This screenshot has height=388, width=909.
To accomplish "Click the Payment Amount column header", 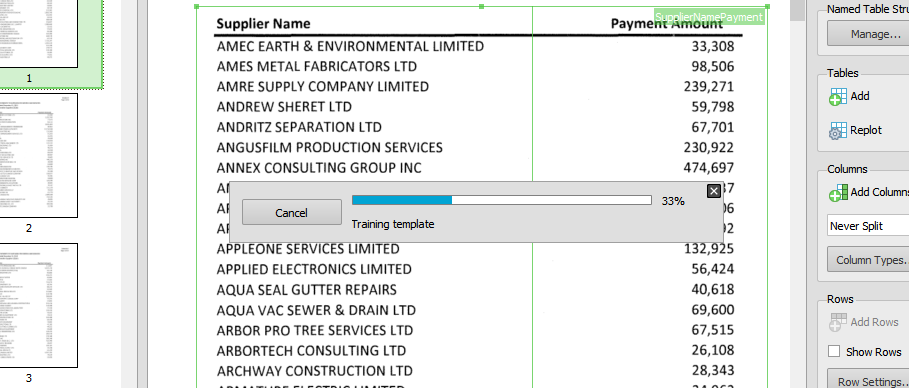I will (667, 24).
